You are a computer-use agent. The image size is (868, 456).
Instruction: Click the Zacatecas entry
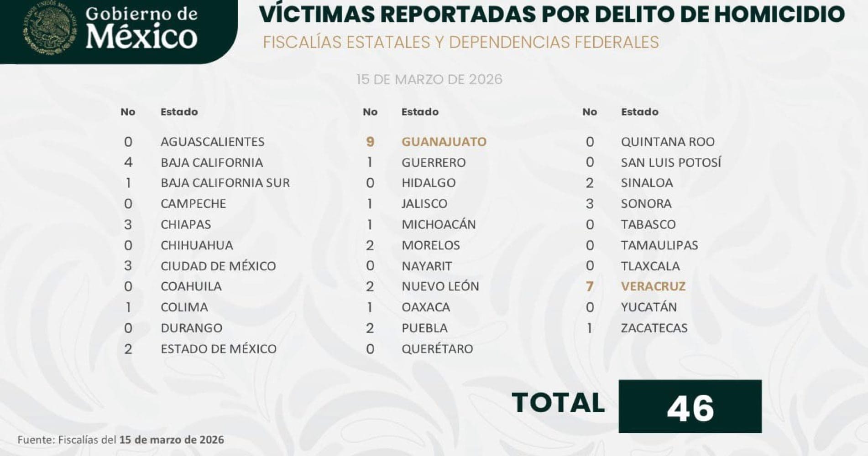[654, 328]
